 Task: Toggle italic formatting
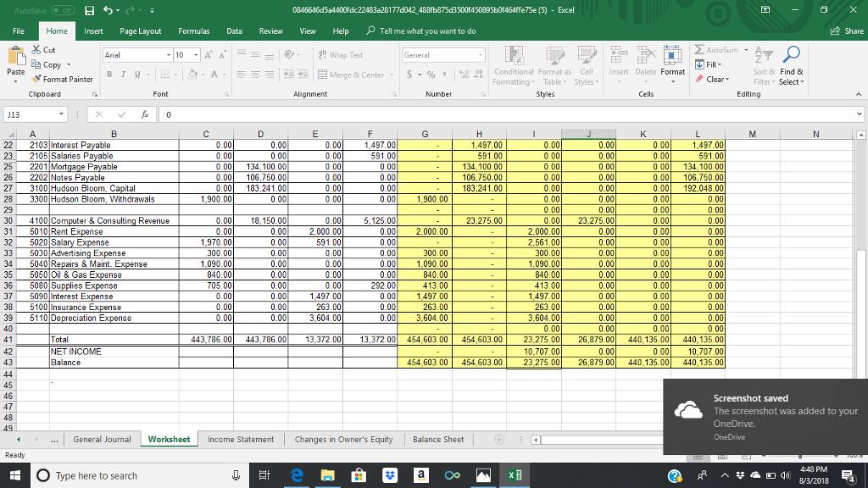tap(121, 74)
